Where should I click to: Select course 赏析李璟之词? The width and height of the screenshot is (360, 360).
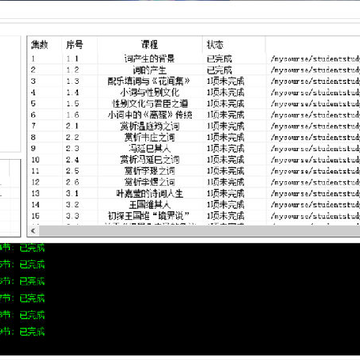(x=149, y=171)
